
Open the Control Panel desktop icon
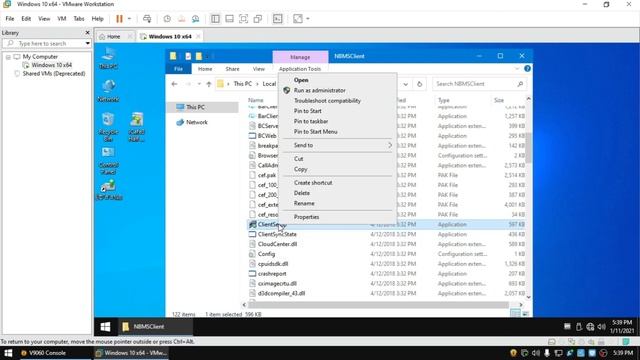109,160
